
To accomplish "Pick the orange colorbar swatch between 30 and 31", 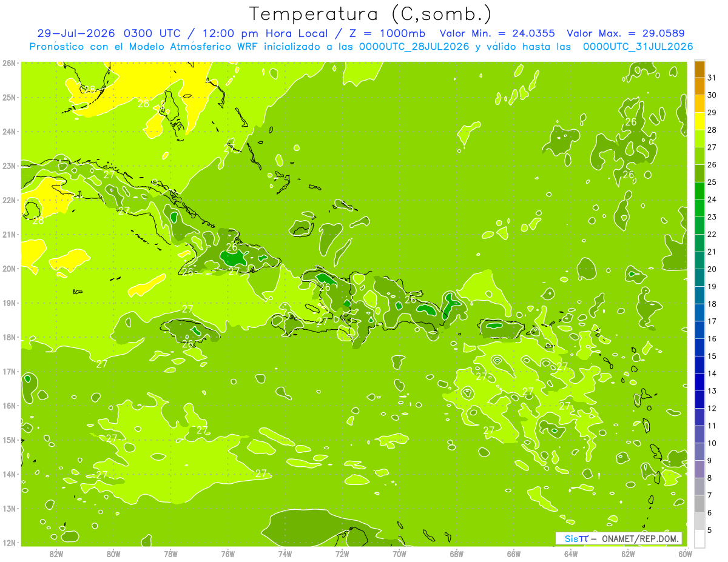I will tap(699, 86).
